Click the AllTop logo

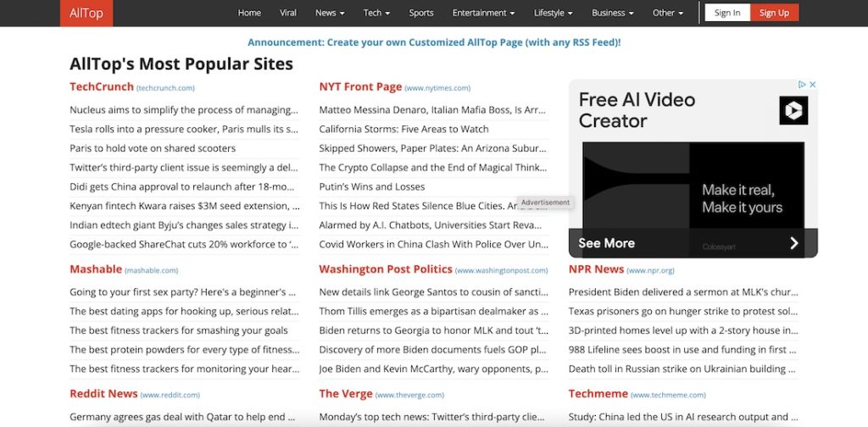click(86, 14)
